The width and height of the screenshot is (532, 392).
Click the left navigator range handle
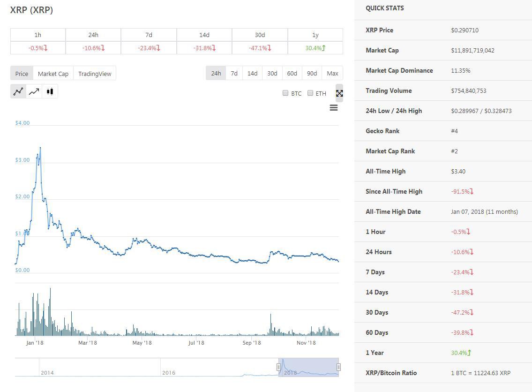pyautogui.click(x=278, y=367)
